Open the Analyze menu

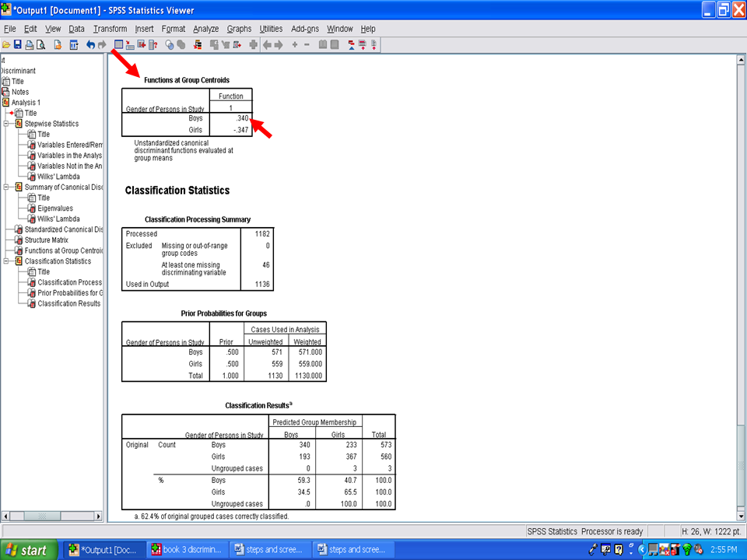[x=205, y=29]
